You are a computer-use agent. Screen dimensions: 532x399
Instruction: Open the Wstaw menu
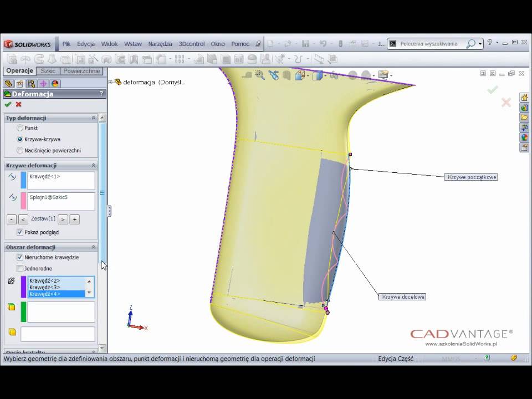tap(132, 44)
